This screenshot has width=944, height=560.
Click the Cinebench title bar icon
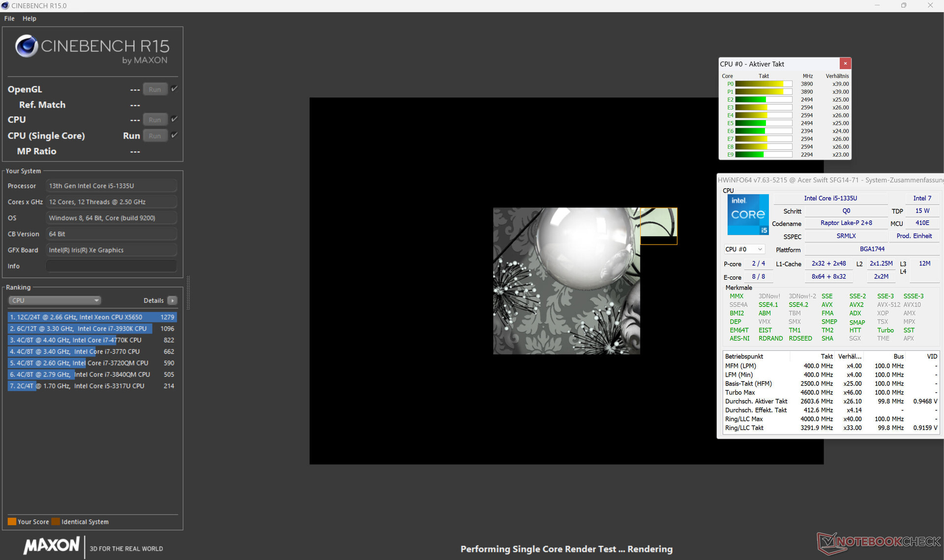coord(5,5)
